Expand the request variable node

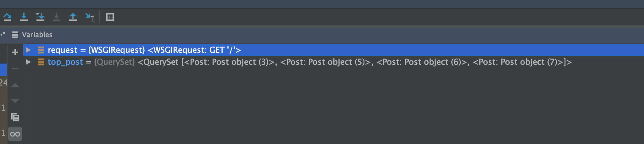[28, 50]
